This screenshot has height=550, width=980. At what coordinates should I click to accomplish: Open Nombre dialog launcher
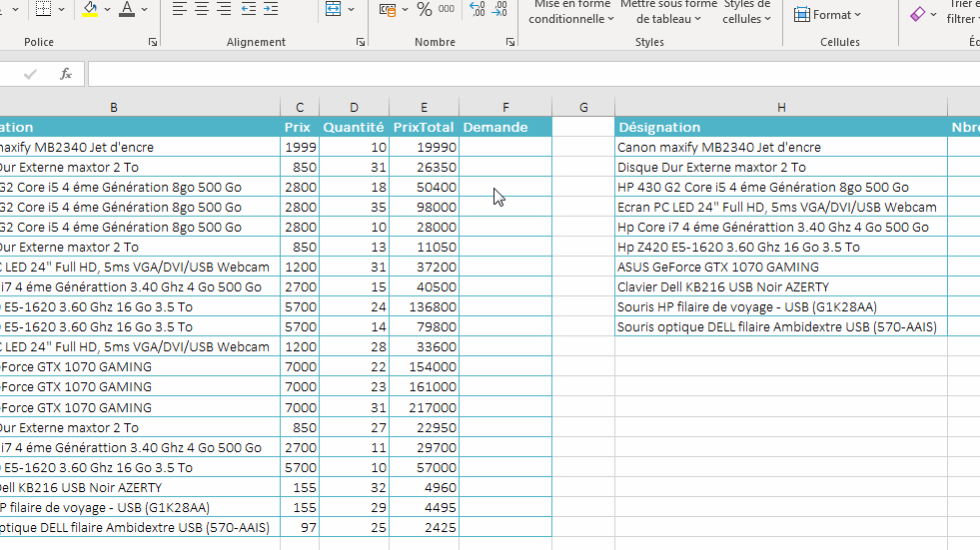(510, 42)
